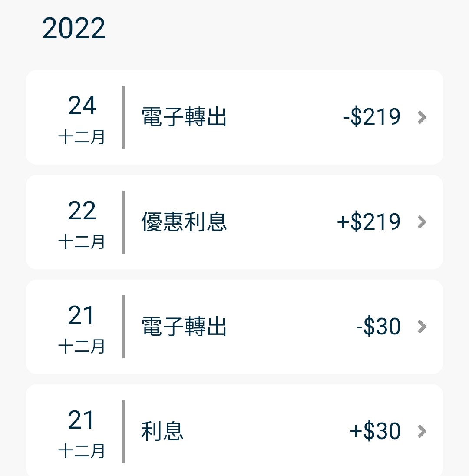Tap the 電子轉出 label on the -$30 row

click(184, 327)
